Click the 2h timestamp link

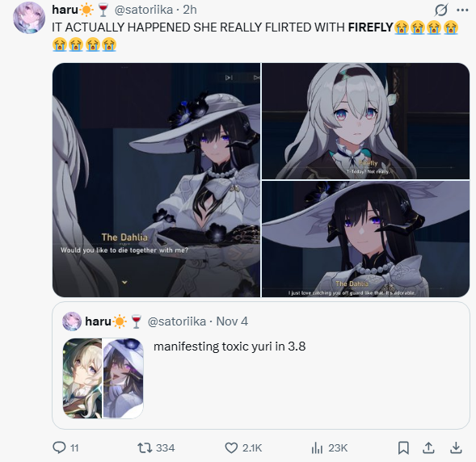coord(190,10)
